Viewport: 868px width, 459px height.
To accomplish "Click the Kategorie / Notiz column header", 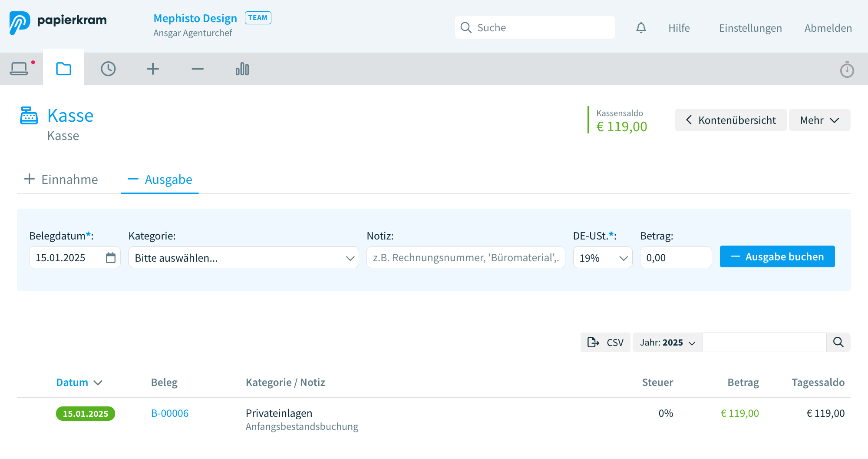I will click(285, 382).
